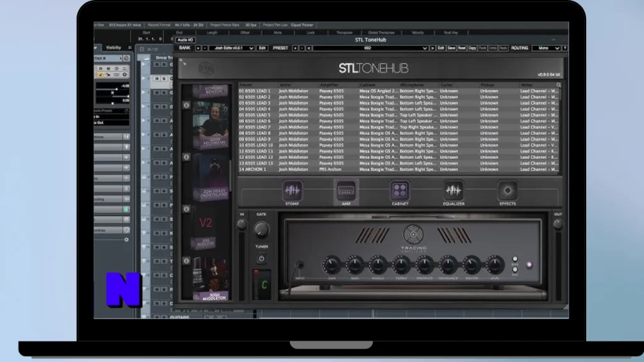Click the search magnifier in preset table

pyautogui.click(x=558, y=85)
